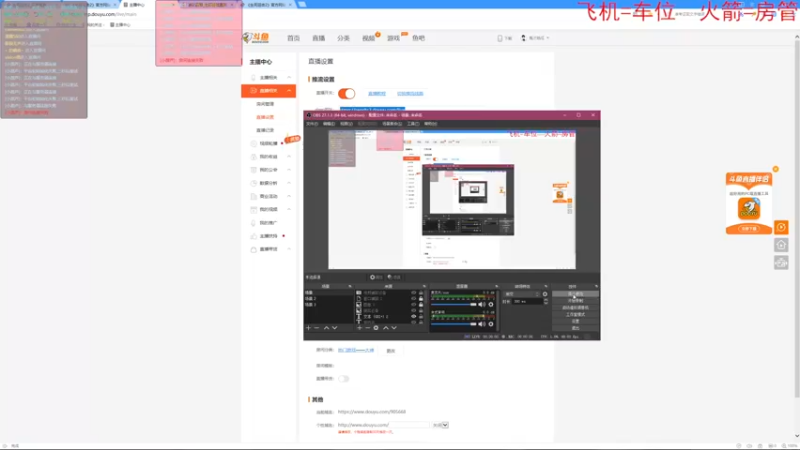This screenshot has height=450, width=800.
Task: Open the OBS scene transition type dropdown
Action: [x=521, y=294]
